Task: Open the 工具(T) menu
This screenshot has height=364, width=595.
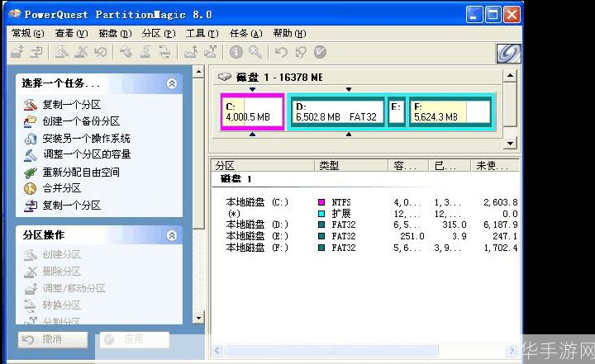Action: click(202, 33)
